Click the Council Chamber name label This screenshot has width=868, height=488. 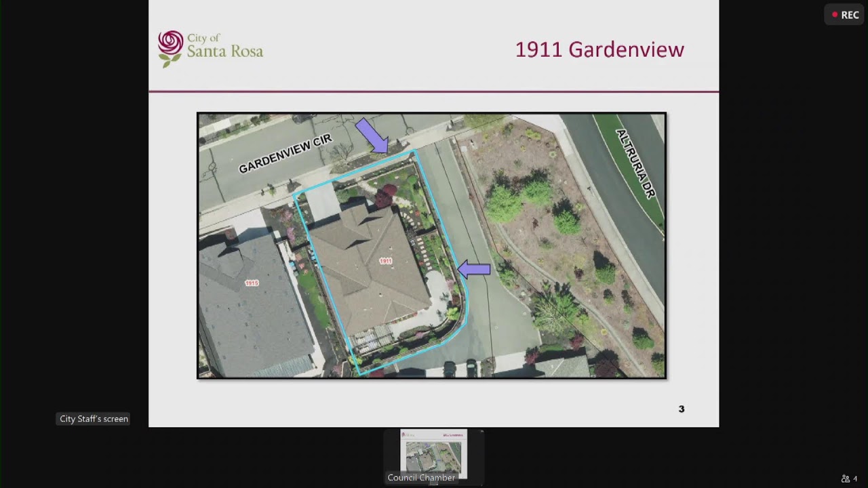(x=421, y=478)
